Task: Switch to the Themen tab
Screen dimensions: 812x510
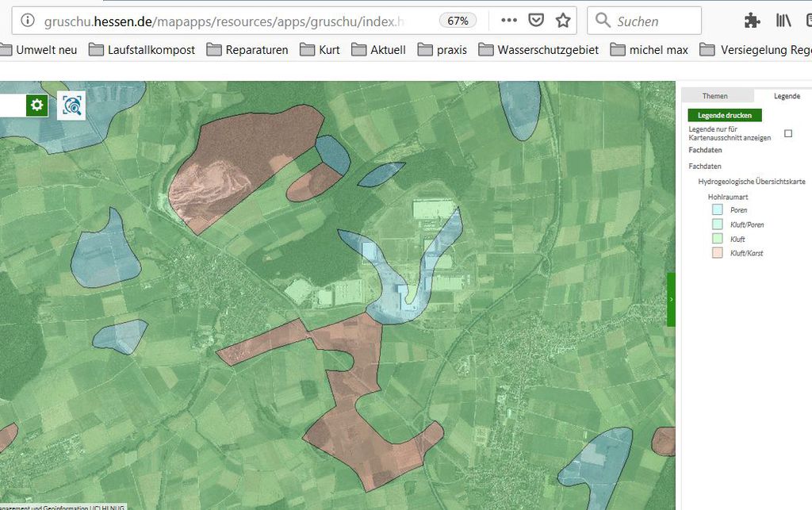Action: [714, 96]
